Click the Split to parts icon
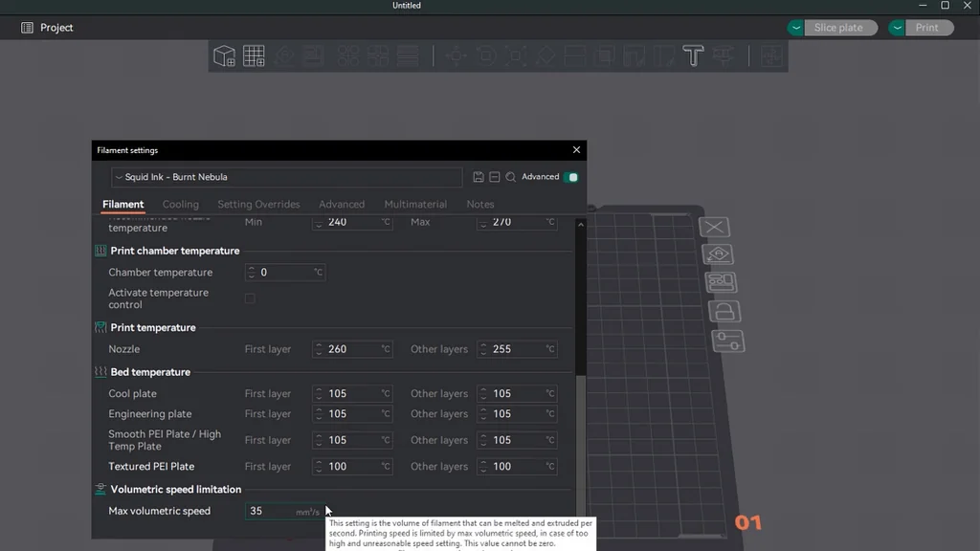The width and height of the screenshot is (980, 551). click(378, 55)
